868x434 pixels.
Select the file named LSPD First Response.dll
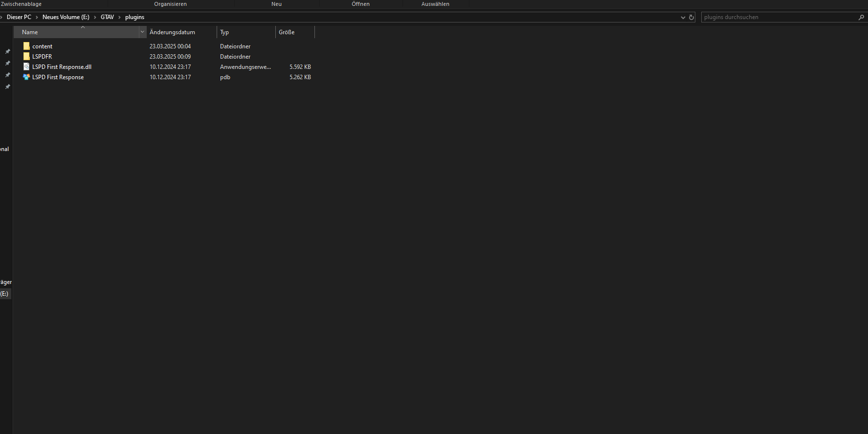coord(62,67)
